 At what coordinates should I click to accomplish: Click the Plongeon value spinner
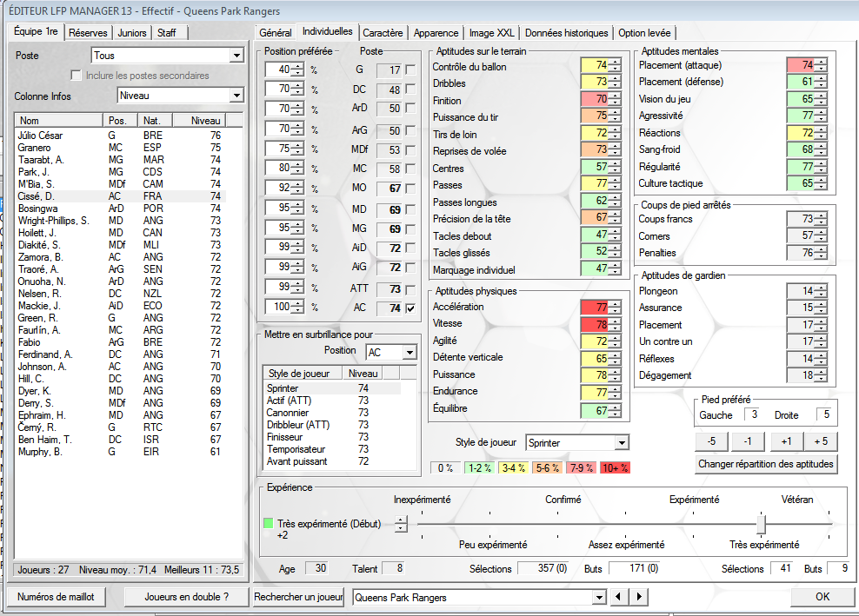click(x=821, y=291)
